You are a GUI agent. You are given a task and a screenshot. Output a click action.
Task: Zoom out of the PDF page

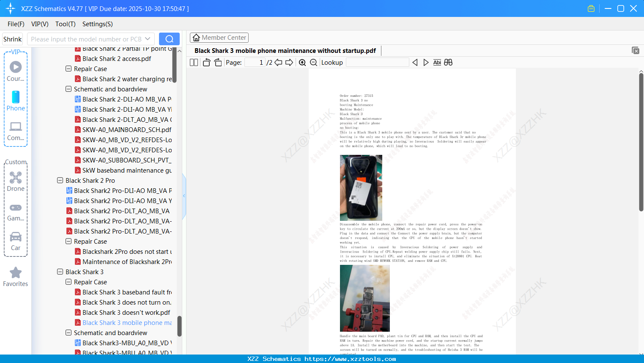click(313, 62)
